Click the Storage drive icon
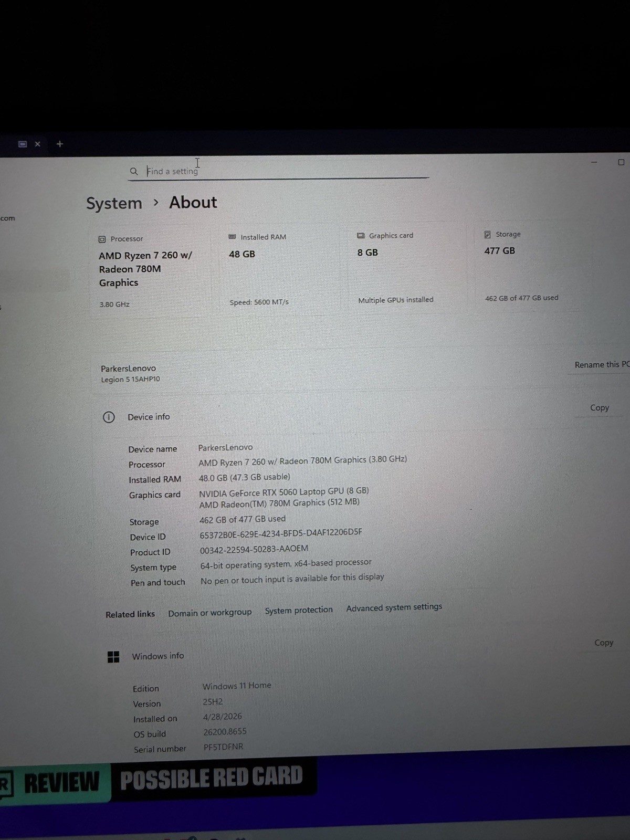 pos(487,234)
